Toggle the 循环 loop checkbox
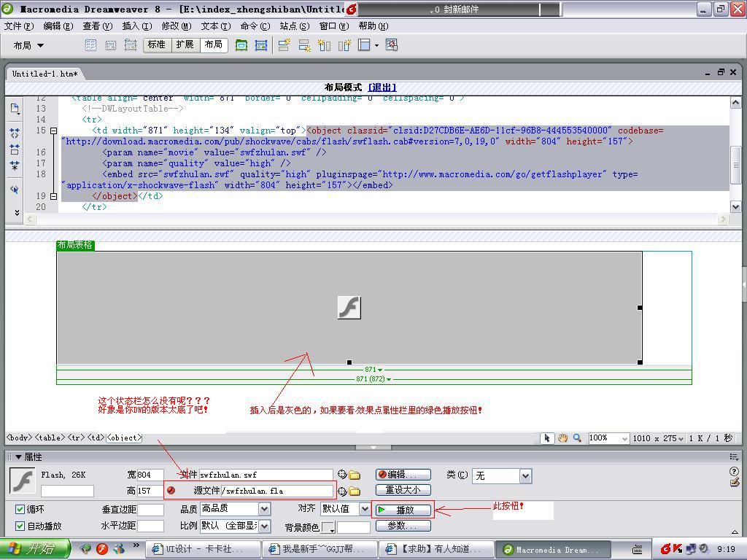The width and height of the screenshot is (747, 560). point(20,509)
